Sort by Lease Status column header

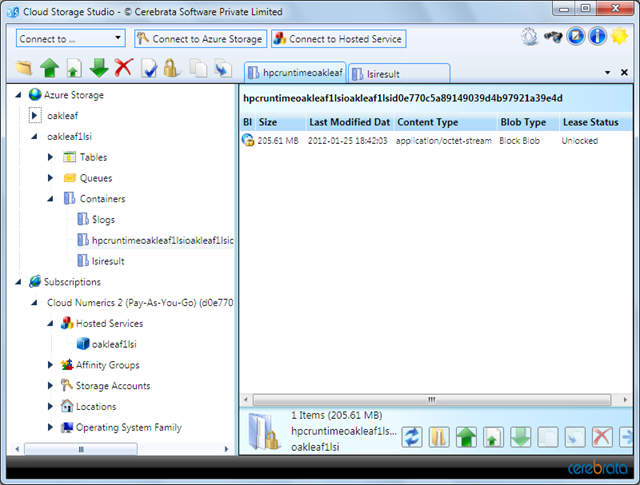596,122
